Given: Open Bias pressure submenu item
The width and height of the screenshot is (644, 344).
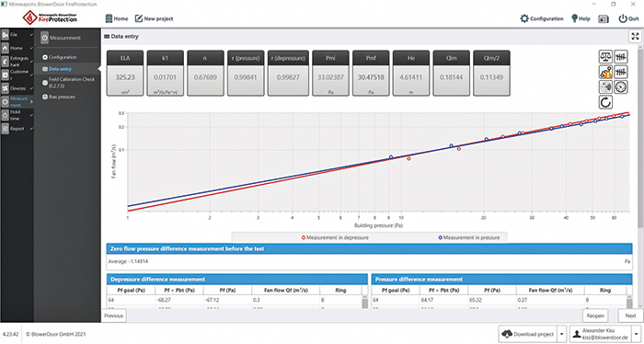Looking at the screenshot, I should (x=59, y=97).
